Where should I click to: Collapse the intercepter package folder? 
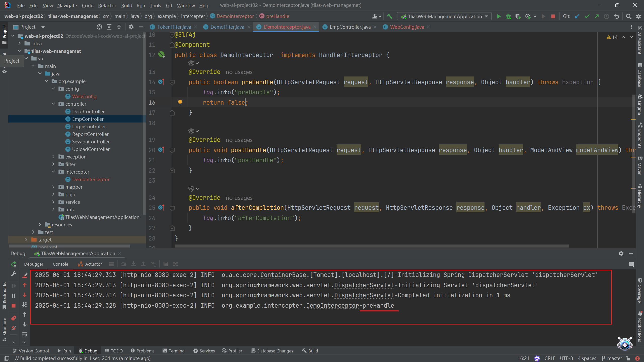[53, 172]
